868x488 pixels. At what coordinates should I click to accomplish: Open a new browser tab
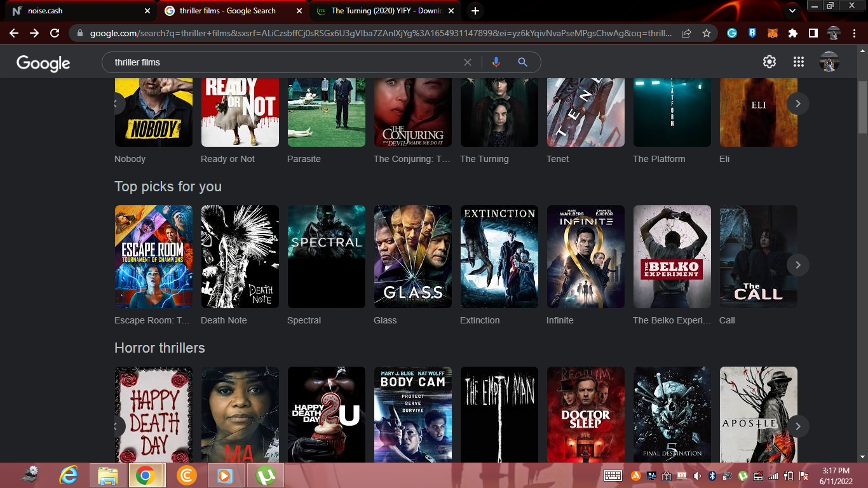(475, 11)
